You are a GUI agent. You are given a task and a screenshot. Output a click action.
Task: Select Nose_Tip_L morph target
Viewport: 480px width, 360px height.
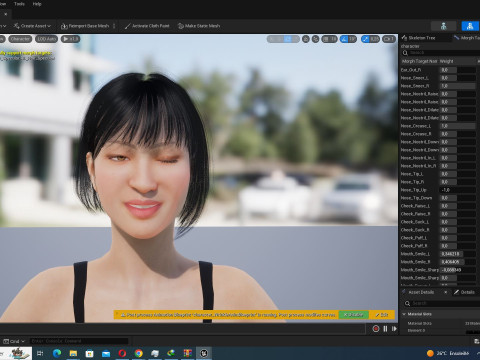412,174
